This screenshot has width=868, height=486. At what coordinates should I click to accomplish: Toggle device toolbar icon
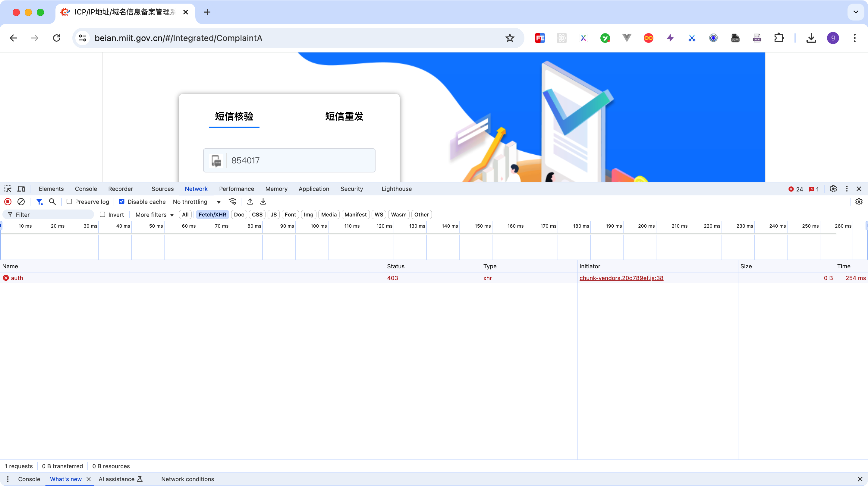click(x=21, y=189)
